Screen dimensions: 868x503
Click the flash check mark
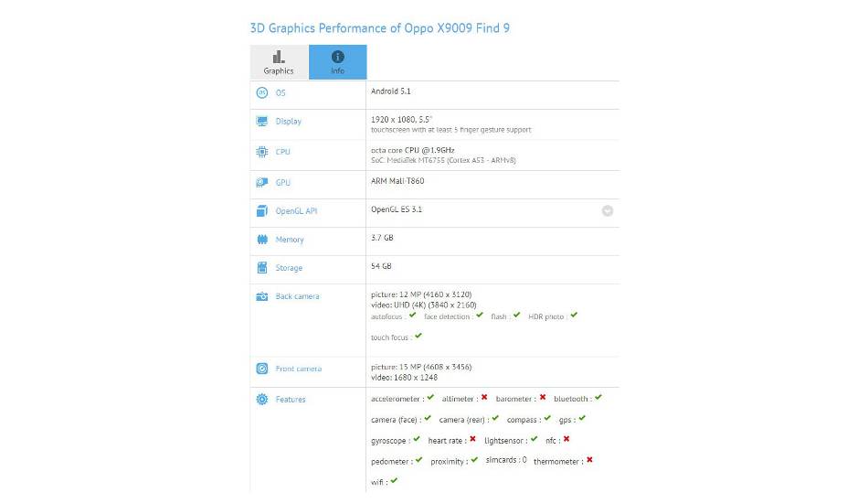coord(516,315)
